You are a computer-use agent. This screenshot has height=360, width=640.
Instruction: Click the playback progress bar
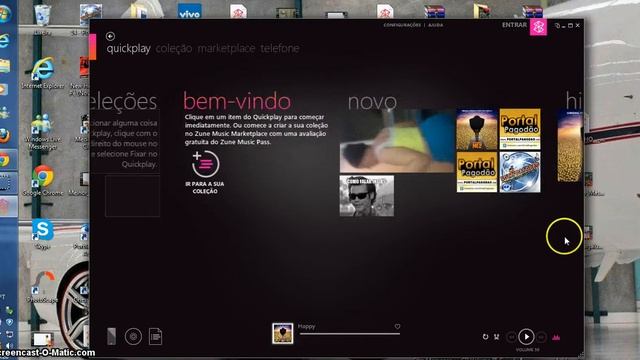350,334
